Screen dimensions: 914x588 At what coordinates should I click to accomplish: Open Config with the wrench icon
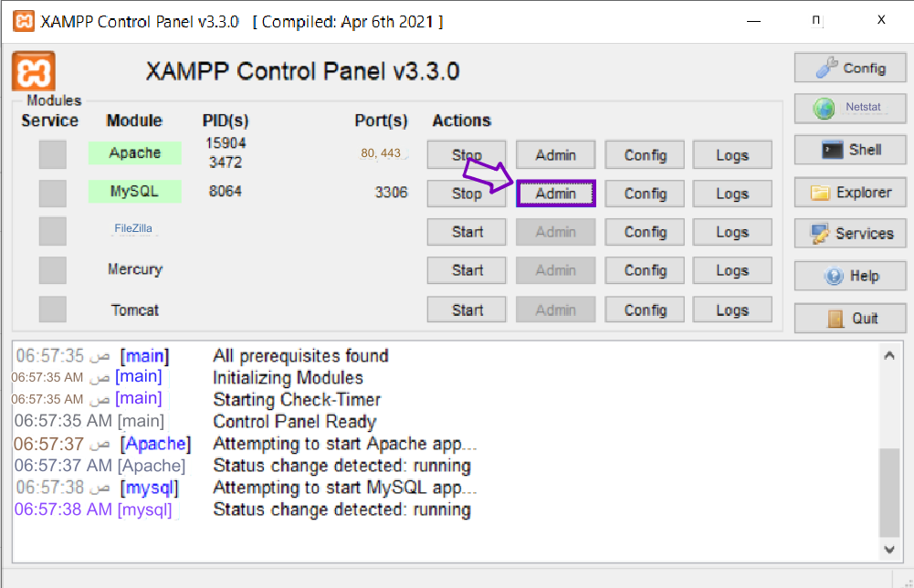(x=850, y=68)
